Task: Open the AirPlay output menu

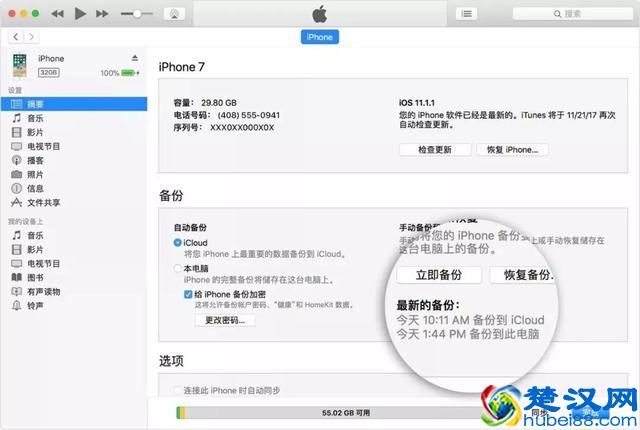Action: tap(174, 14)
